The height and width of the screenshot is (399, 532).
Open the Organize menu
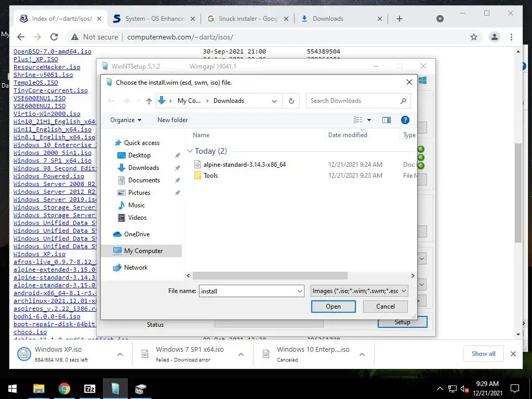coord(126,120)
